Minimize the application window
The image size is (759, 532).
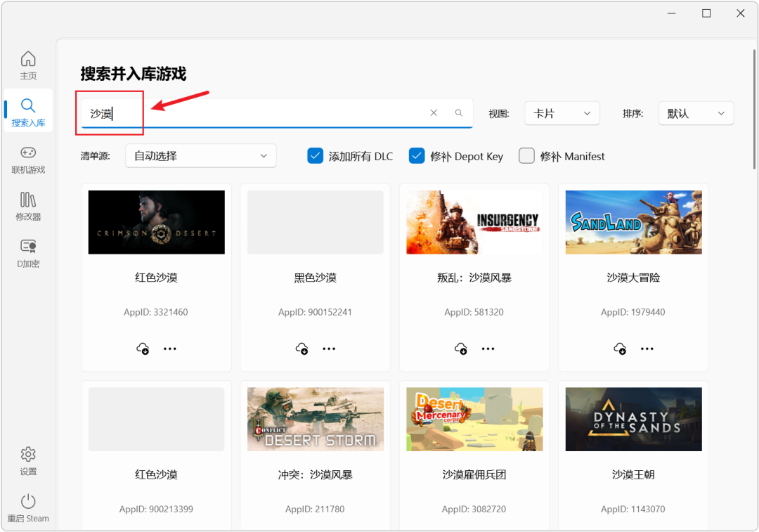(x=671, y=13)
